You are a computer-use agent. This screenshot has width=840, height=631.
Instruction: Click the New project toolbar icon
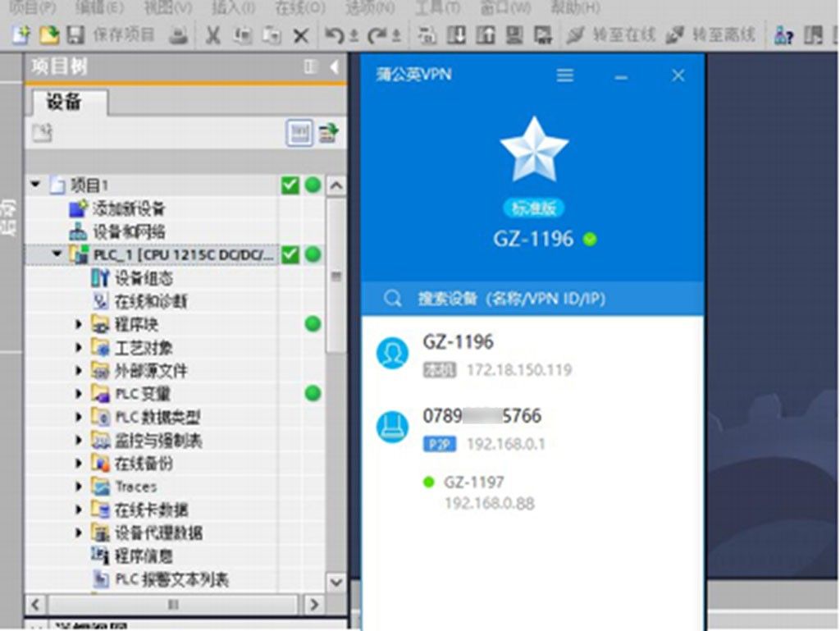point(21,35)
